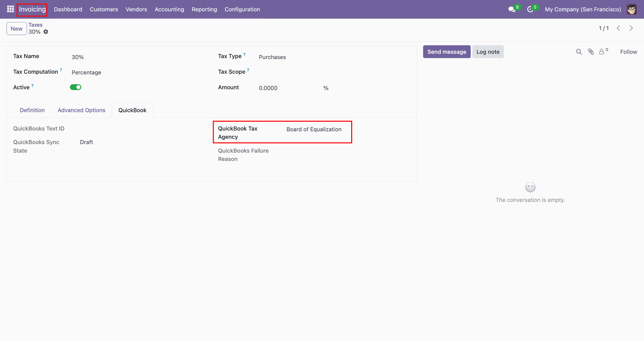
Task: Toggle the Active switch off
Action: [75, 87]
